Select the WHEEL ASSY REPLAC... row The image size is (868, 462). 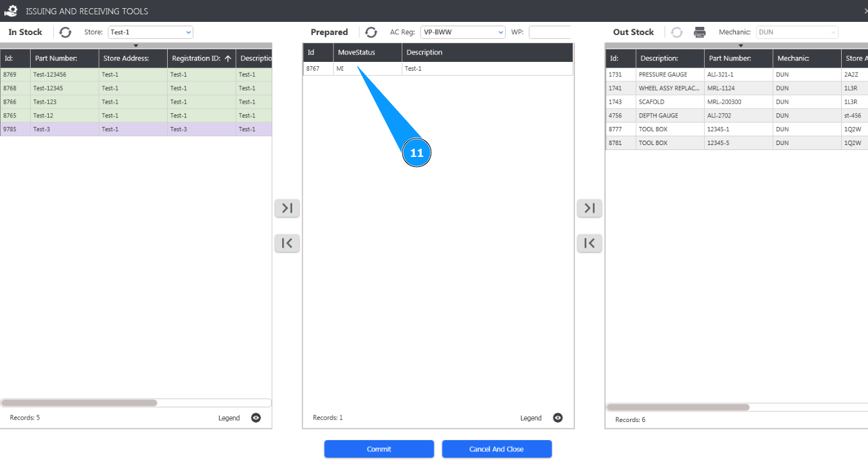coord(737,88)
